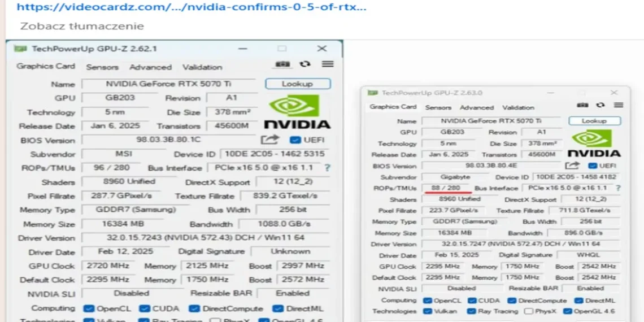Toggle Vulkan checkbox in right GPU-Z window

[x=428, y=311]
